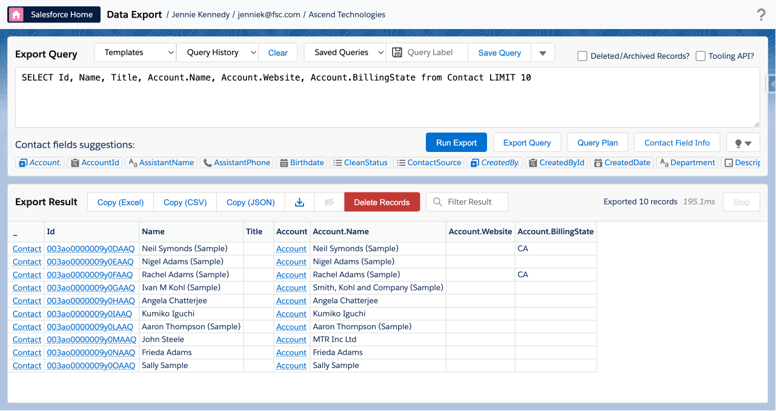Copy results as JSON
The width and height of the screenshot is (776, 411).
(x=250, y=202)
